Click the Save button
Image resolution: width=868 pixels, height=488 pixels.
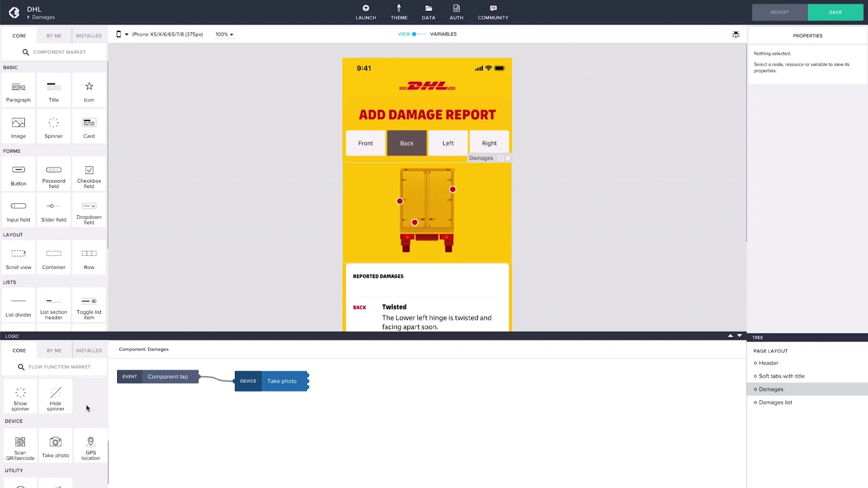[x=835, y=12]
